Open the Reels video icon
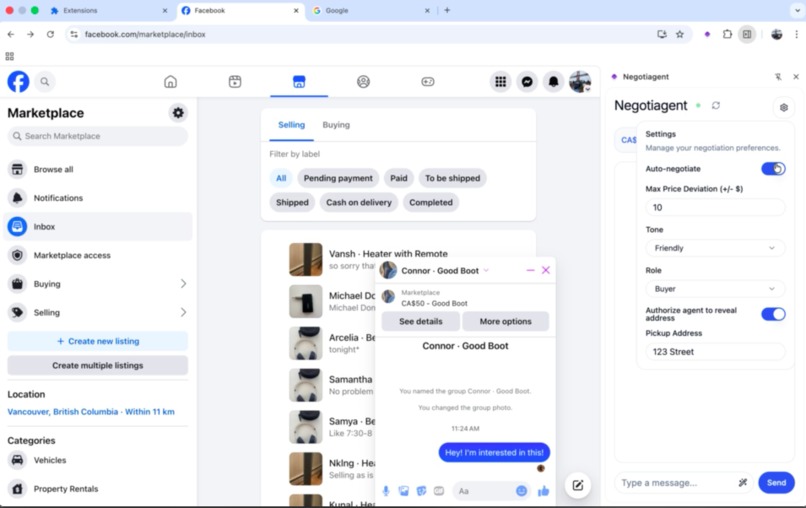806x508 pixels. pyautogui.click(x=235, y=82)
